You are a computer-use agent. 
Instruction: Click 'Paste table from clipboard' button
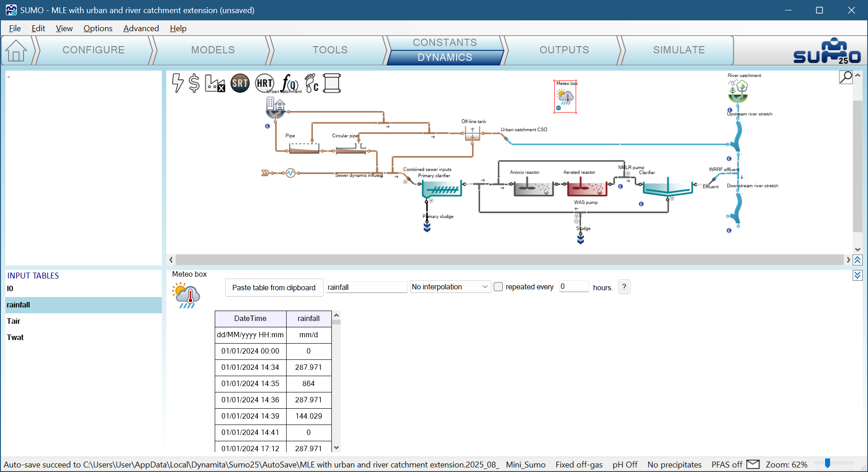(274, 288)
